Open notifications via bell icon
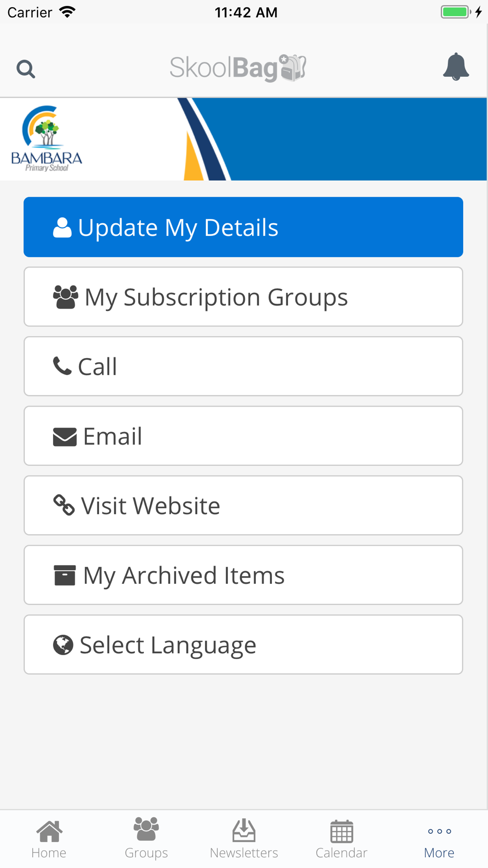The height and width of the screenshot is (868, 488). [456, 67]
